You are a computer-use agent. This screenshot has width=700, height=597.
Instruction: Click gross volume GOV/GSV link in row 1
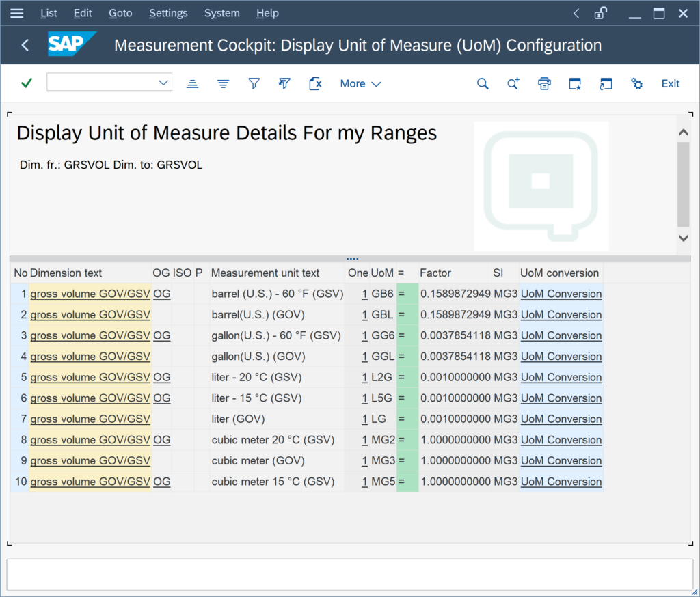click(90, 294)
